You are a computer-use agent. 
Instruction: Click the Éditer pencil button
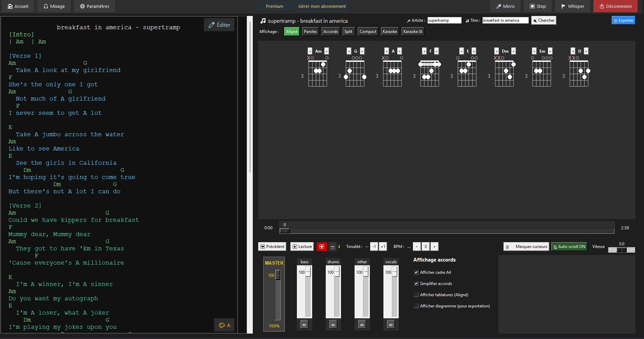(219, 25)
